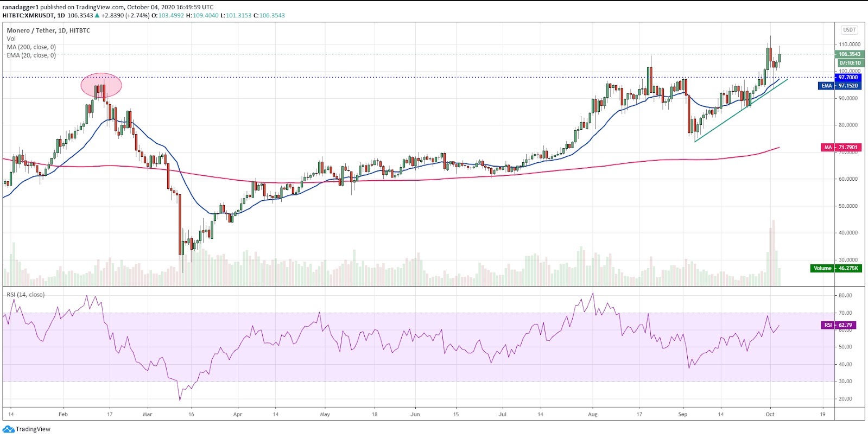
Task: Click the 110.0000 level on price scale
Action: pyautogui.click(x=849, y=45)
